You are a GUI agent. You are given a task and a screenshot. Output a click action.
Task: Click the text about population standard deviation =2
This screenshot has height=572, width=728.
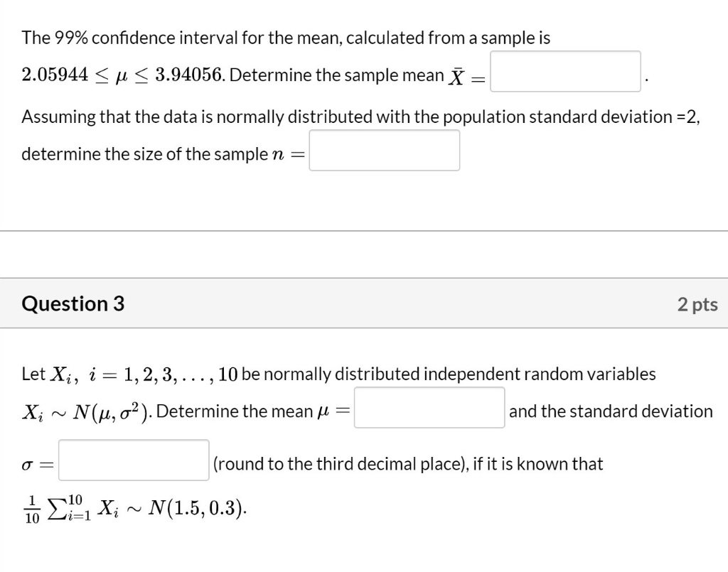click(359, 117)
